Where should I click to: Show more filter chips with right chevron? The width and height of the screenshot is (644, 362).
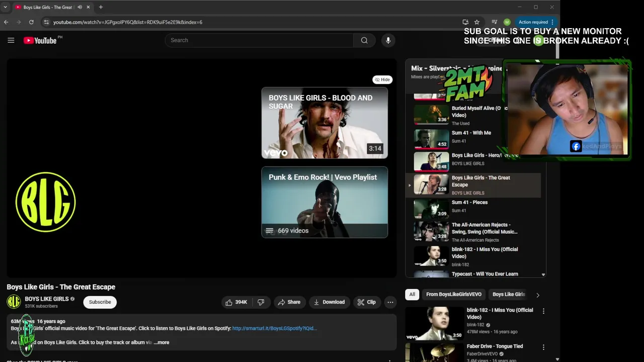537,295
